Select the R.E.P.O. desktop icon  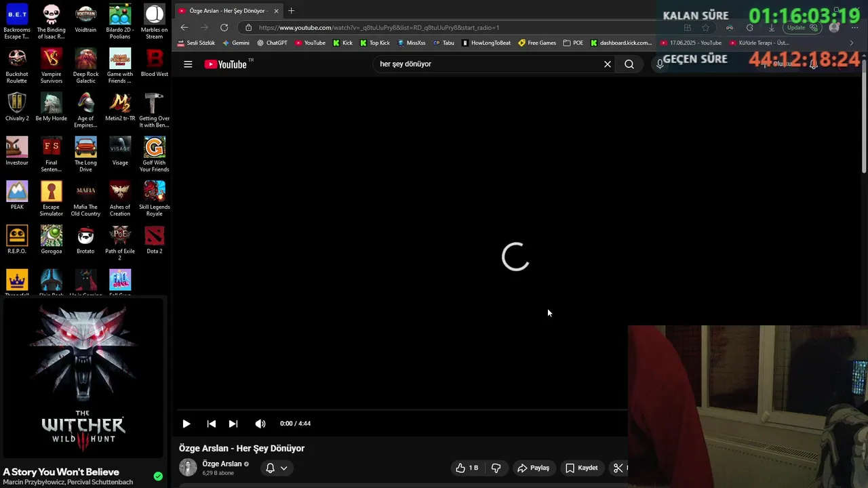(17, 240)
